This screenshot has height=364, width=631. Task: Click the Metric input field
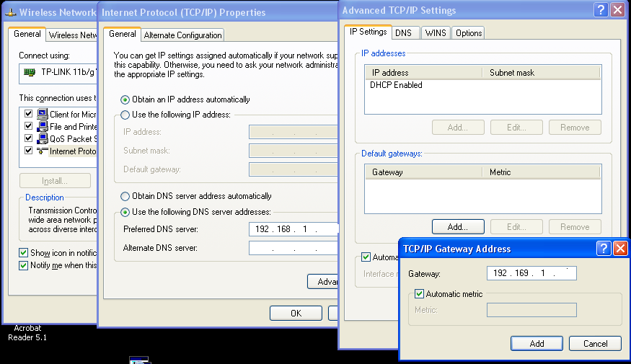[x=531, y=310]
